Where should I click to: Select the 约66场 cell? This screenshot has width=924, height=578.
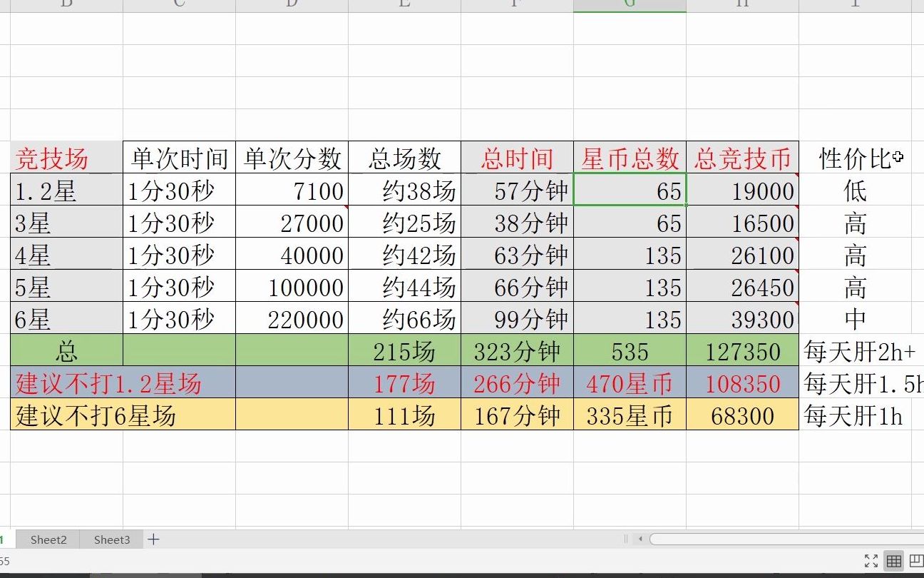click(x=404, y=318)
